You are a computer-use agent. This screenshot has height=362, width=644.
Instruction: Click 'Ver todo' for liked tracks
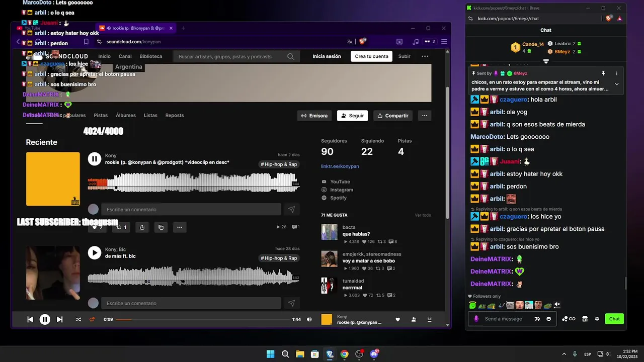(423, 215)
